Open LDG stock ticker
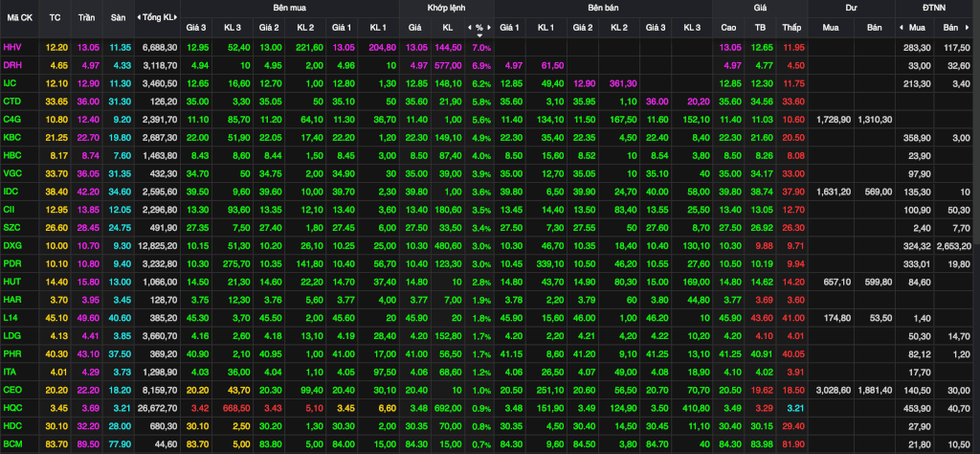This screenshot has height=454, width=980. click(11, 336)
